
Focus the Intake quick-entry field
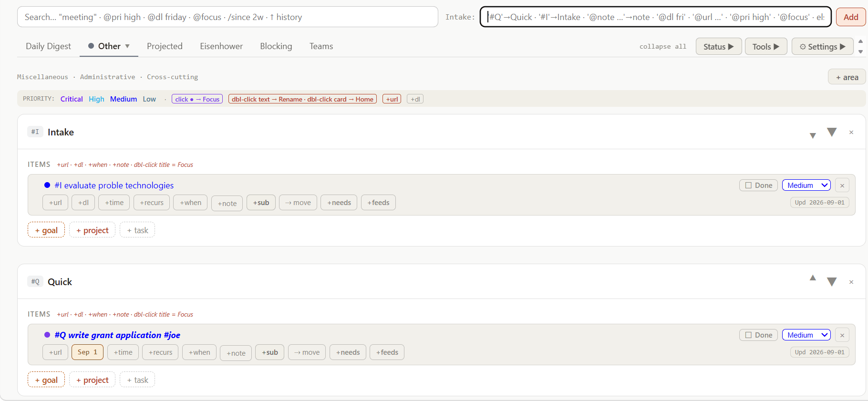(x=656, y=17)
